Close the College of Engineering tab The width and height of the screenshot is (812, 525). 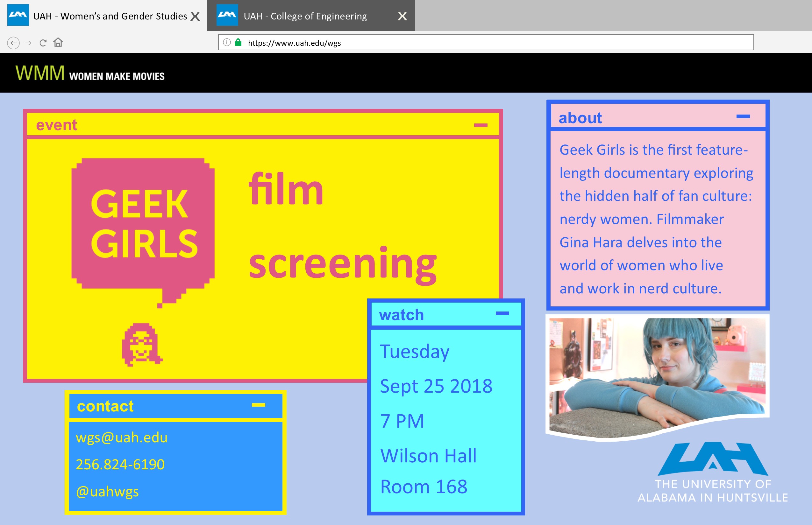click(402, 16)
